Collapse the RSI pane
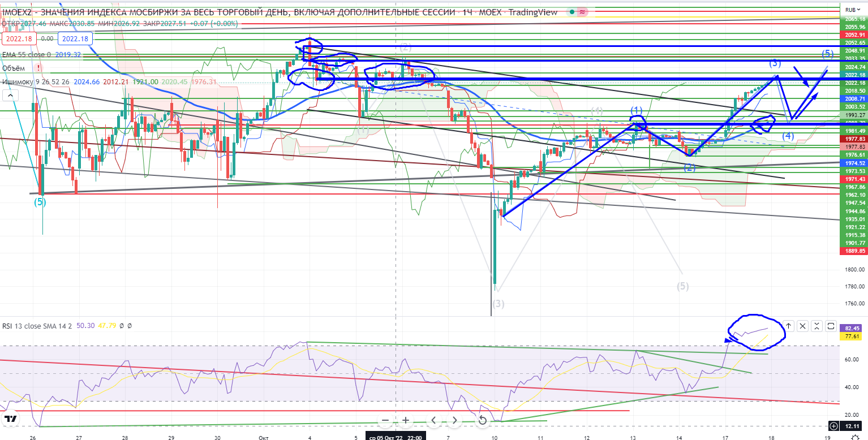 tap(817, 326)
